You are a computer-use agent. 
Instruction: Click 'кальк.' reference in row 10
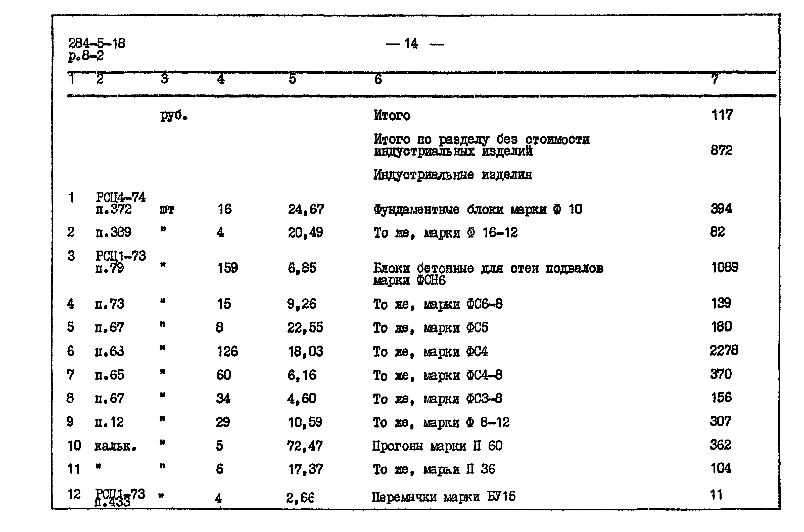pyautogui.click(x=110, y=448)
